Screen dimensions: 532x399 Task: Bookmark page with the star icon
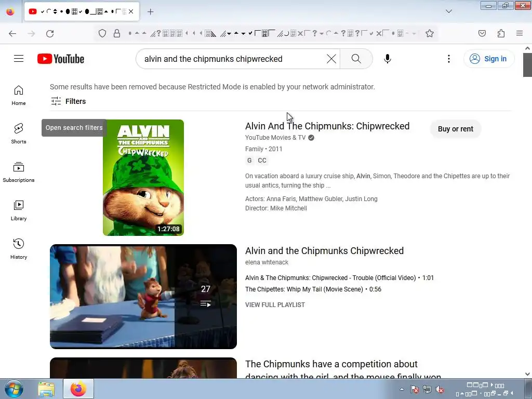pos(430,33)
